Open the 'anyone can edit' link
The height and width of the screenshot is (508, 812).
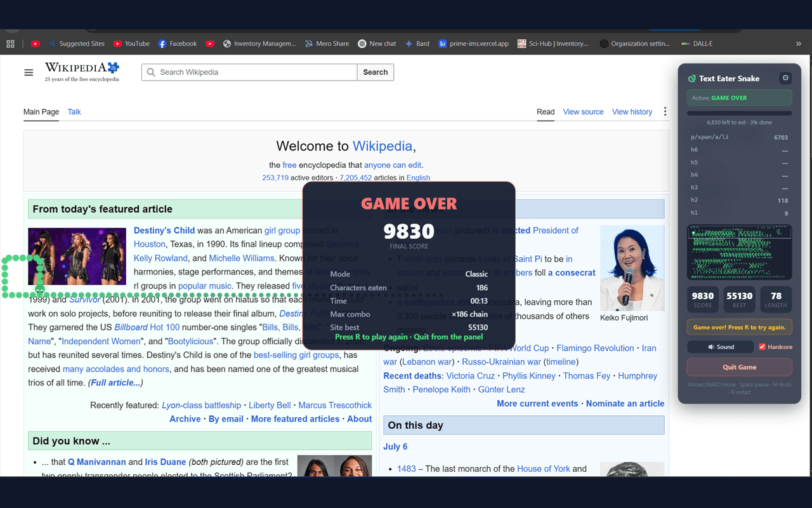coord(393,165)
